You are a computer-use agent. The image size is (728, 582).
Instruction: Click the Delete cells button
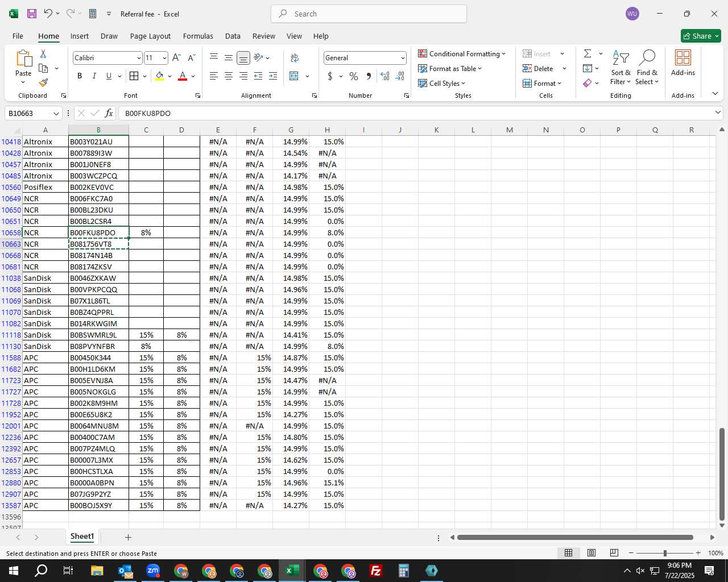pos(538,68)
